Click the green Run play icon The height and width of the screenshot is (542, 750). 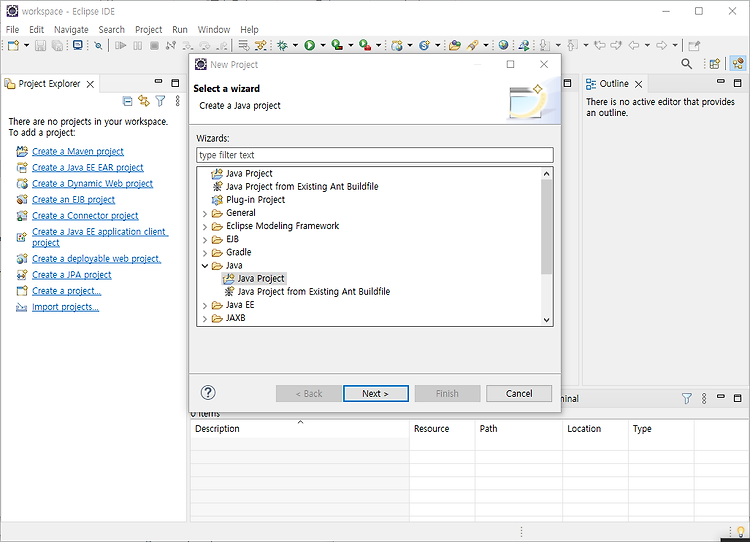309,45
